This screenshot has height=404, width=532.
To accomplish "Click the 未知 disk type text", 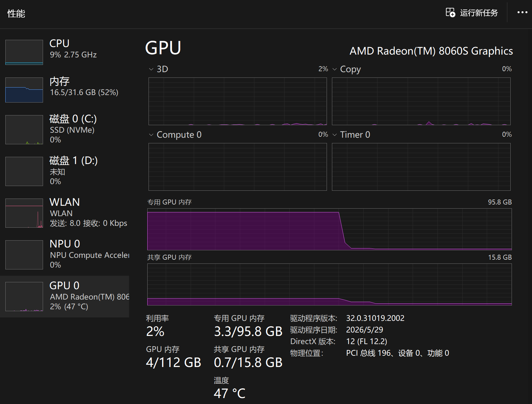I will coord(57,172).
